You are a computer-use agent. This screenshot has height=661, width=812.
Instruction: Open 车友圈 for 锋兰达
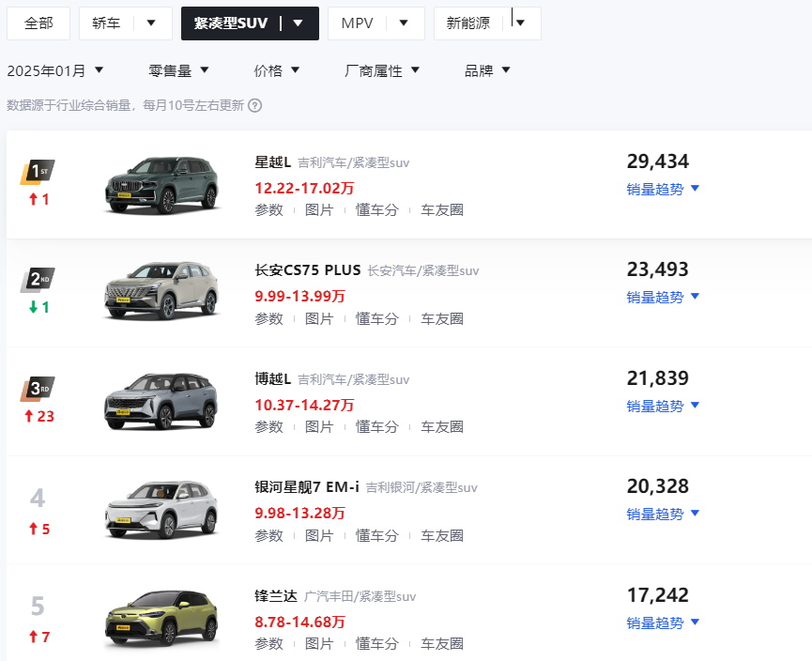pos(442,644)
